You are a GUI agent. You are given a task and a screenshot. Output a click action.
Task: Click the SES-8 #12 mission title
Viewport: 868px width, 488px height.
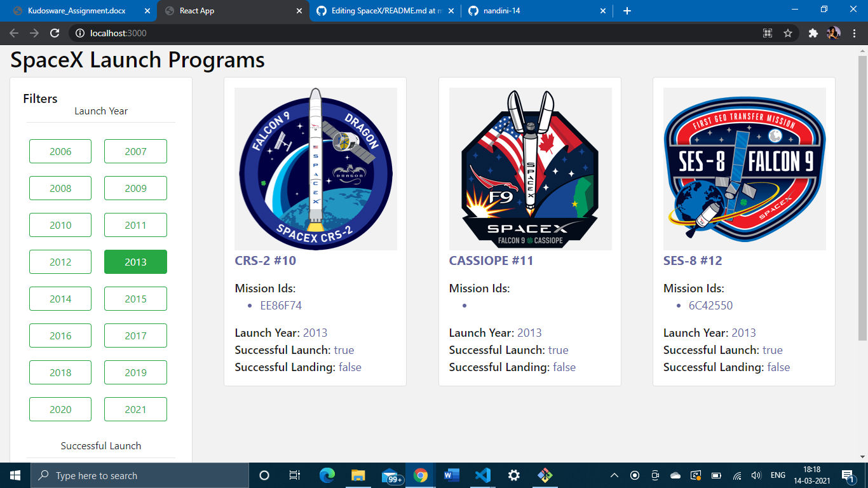click(693, 261)
